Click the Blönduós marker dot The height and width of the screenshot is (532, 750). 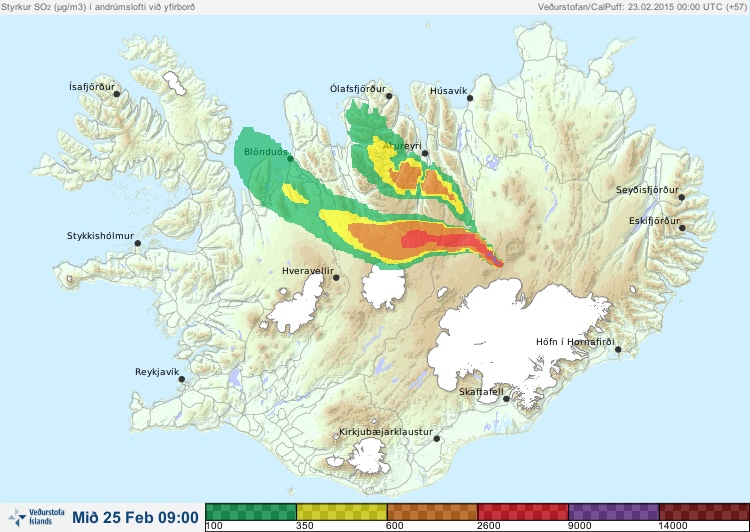(290, 158)
